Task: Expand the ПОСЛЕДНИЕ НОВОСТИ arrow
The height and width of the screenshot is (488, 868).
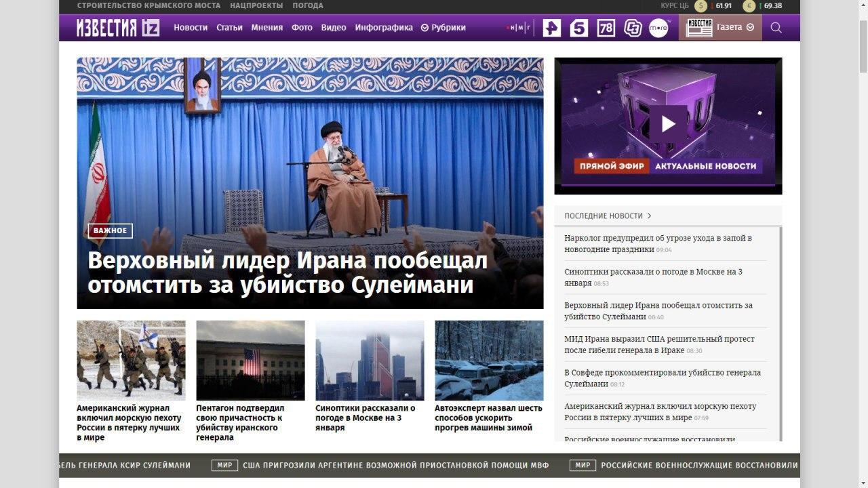Action: [x=649, y=216]
